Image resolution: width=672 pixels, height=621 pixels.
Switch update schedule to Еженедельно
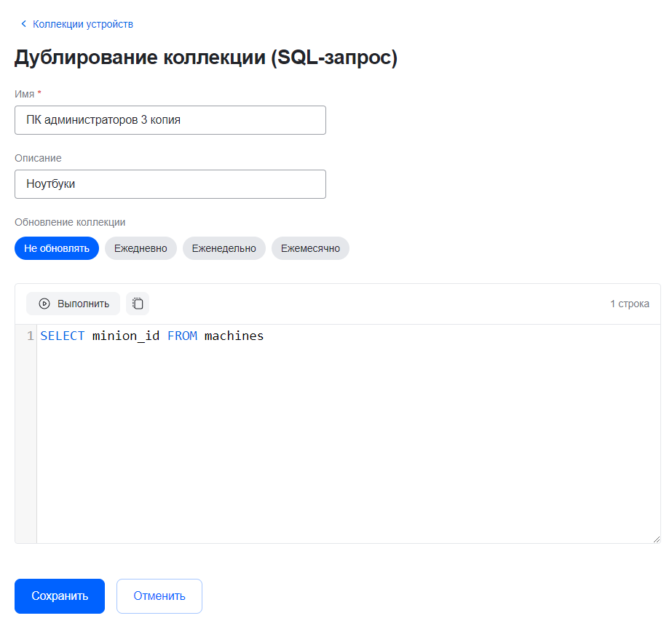(x=224, y=248)
